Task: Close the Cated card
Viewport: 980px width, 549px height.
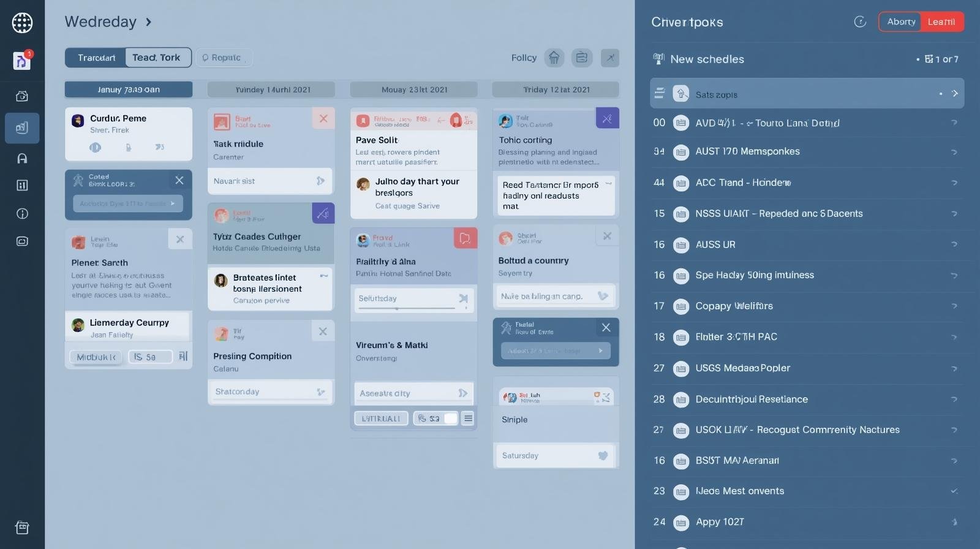Action: (179, 180)
